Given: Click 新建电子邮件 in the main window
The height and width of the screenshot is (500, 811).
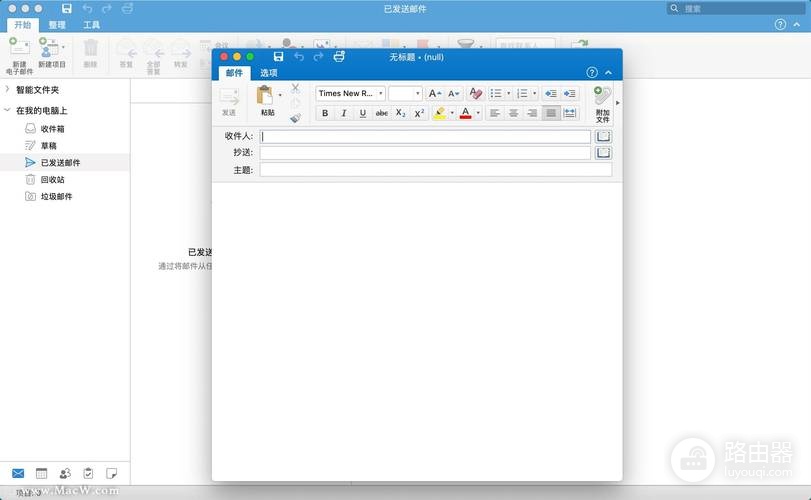Looking at the screenshot, I should [19, 56].
